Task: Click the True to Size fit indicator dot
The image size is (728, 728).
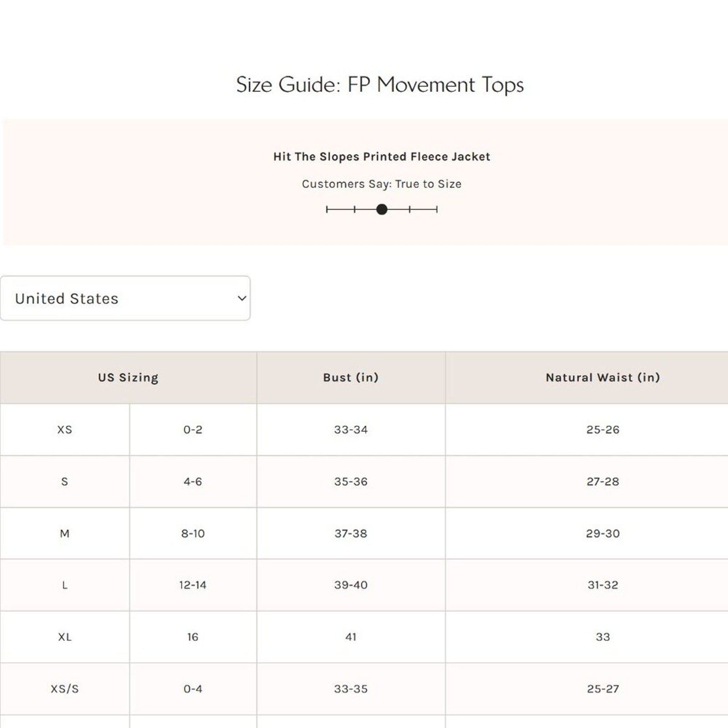Action: tap(382, 209)
